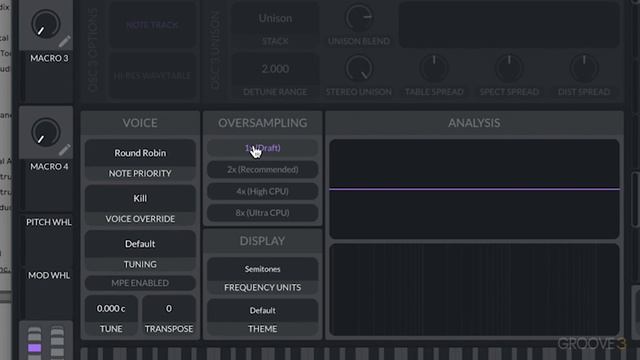Click the Stereo Unison knob

(359, 68)
